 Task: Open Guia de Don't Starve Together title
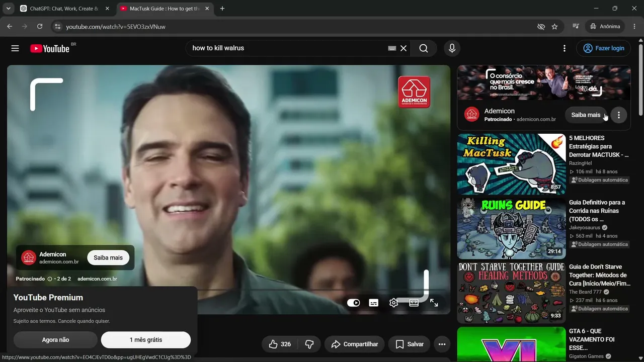600,275
